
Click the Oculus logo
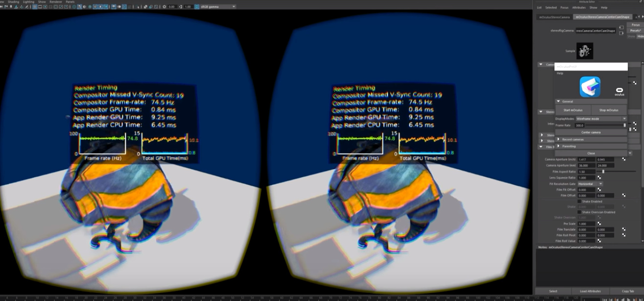pyautogui.click(x=620, y=92)
